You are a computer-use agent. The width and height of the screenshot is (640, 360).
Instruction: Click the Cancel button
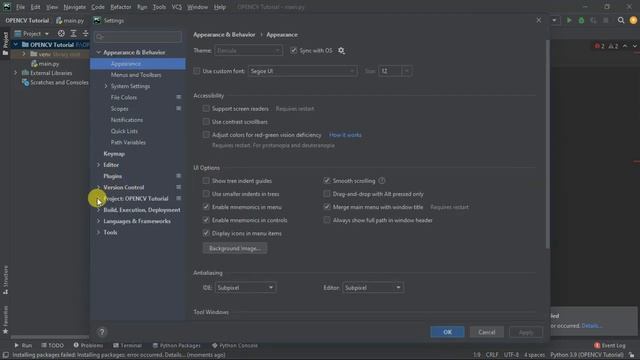[x=487, y=332]
